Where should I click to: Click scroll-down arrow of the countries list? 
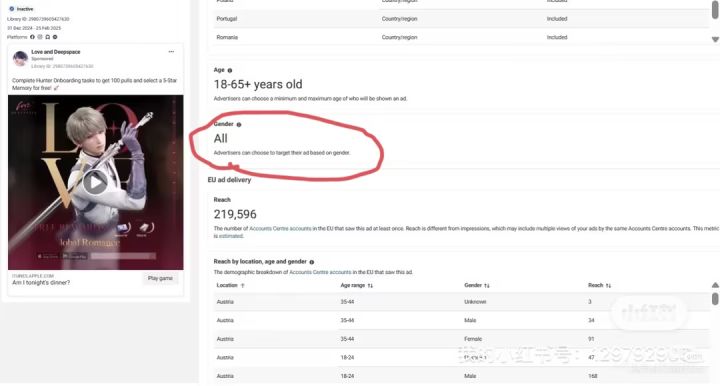(715, 39)
